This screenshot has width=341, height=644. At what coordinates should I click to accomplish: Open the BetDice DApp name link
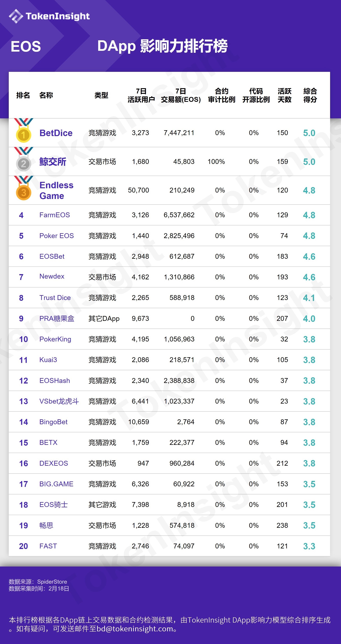click(x=56, y=133)
